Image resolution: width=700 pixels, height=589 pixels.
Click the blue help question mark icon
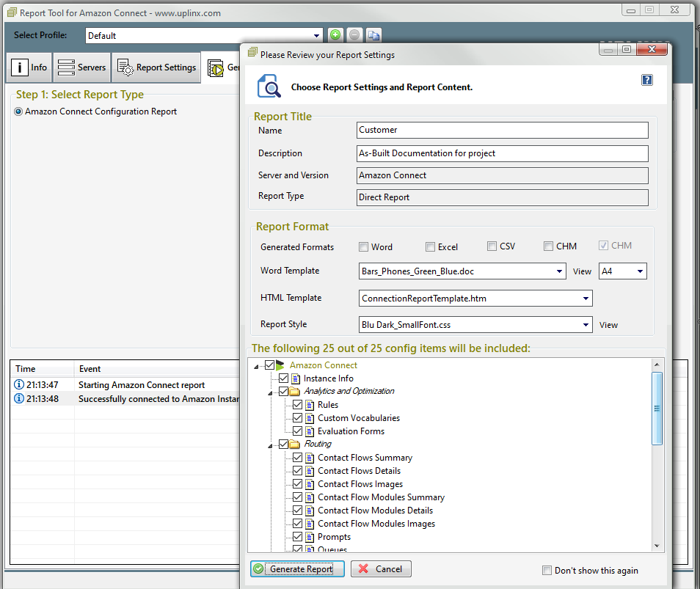point(647,80)
